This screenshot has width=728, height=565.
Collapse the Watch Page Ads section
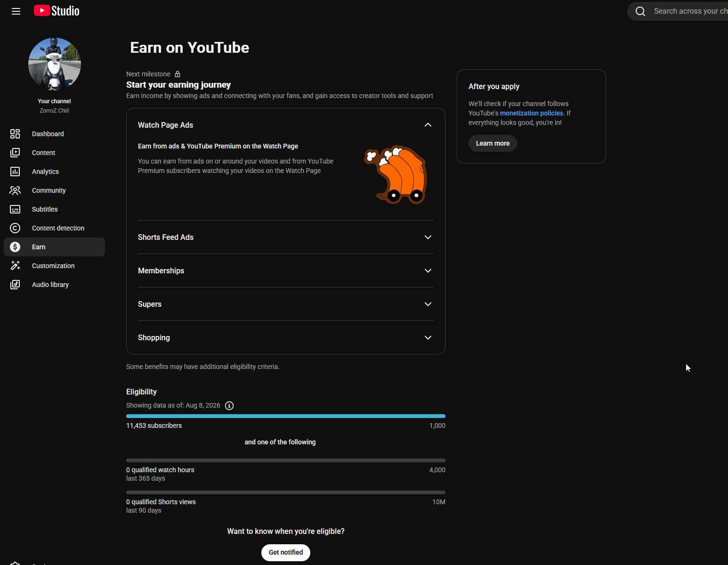pyautogui.click(x=428, y=125)
